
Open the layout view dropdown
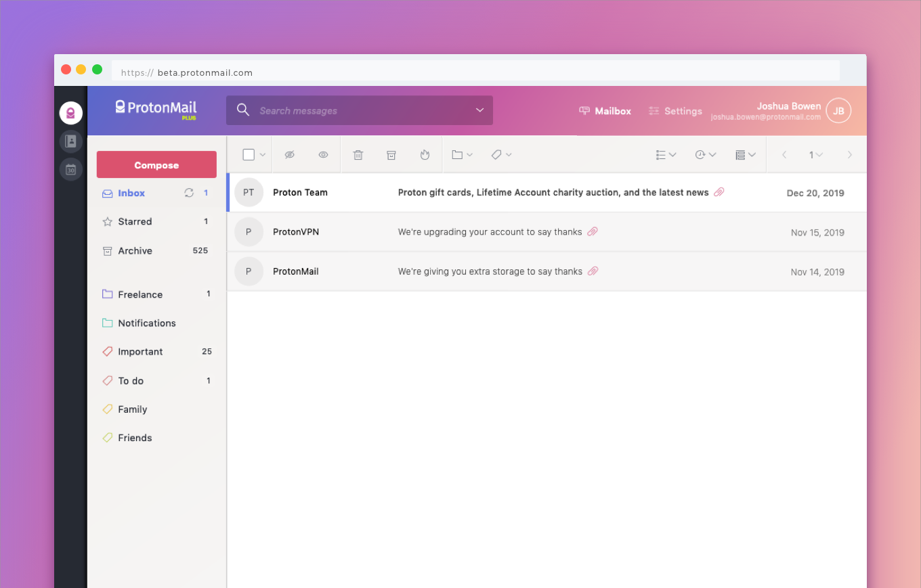(x=746, y=155)
